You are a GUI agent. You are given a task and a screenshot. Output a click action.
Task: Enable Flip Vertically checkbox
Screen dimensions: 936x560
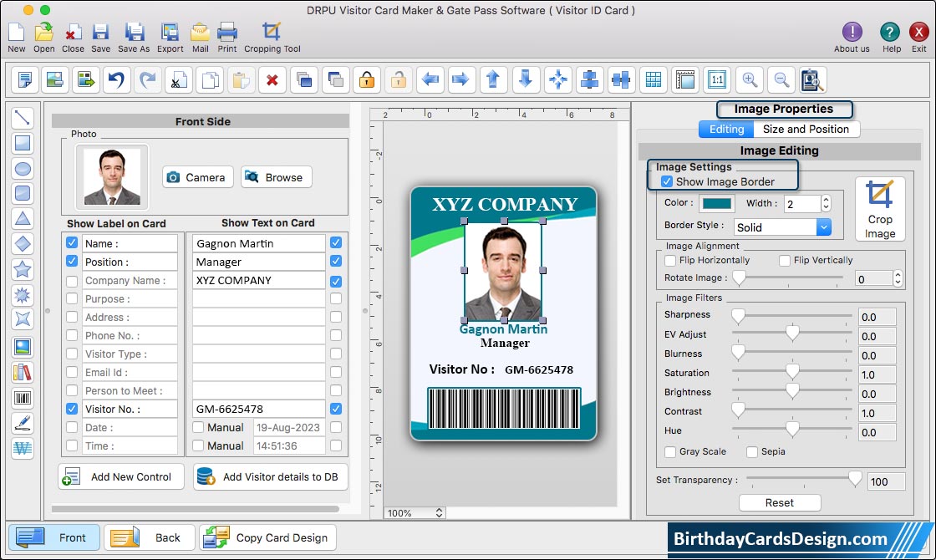pyautogui.click(x=785, y=260)
